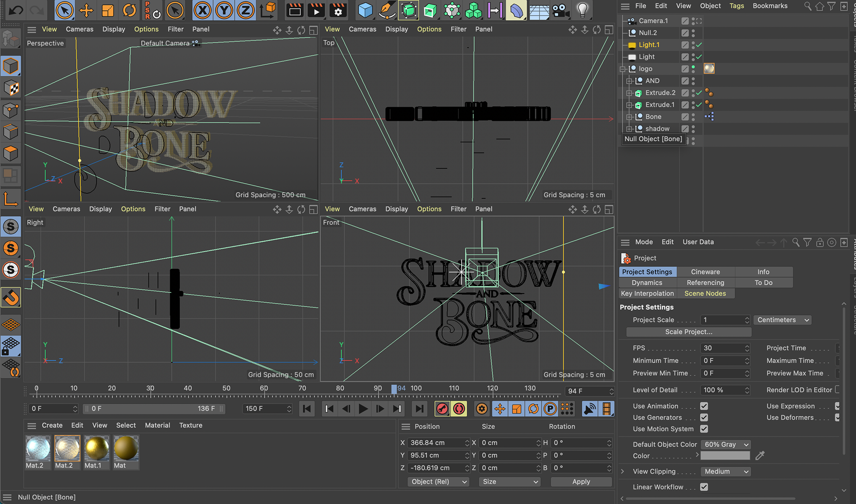
Task: Switch to the Dynamics tab
Action: 647,283
